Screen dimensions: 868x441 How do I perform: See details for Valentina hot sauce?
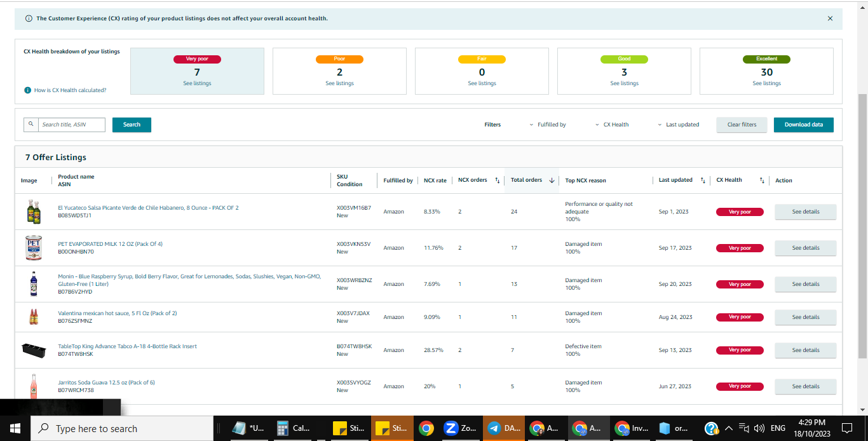point(805,317)
